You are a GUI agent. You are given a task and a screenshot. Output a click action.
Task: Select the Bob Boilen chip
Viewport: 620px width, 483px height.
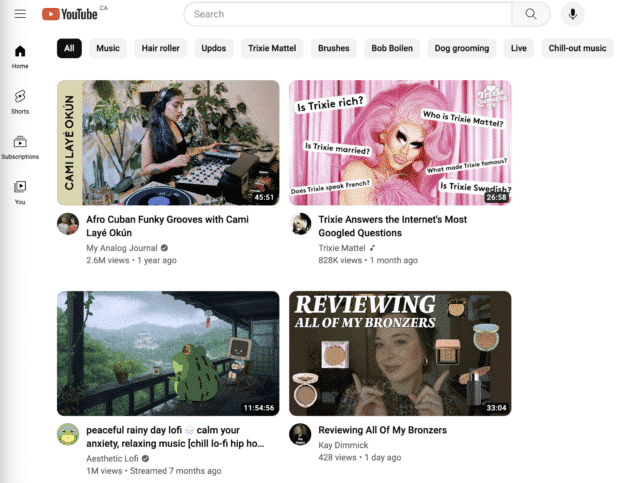pos(392,48)
